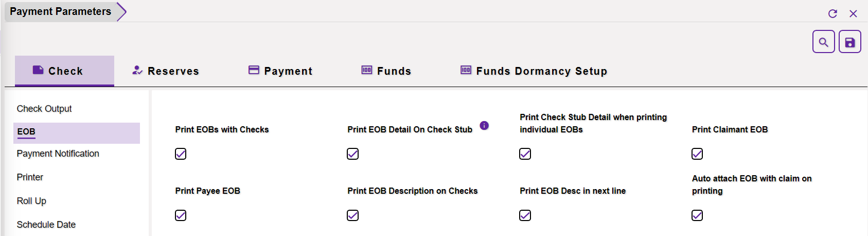Viewport: 868px width, 236px height.
Task: Click the search magnifier icon button
Action: coord(823,42)
